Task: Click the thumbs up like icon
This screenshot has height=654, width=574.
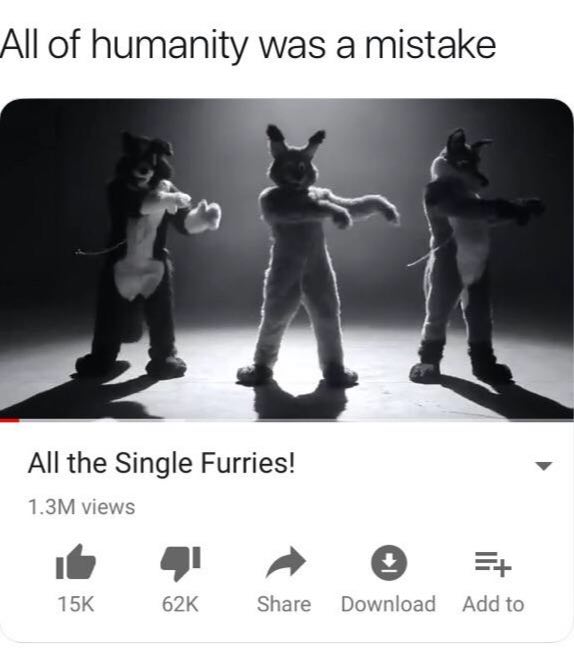Action: click(76, 562)
